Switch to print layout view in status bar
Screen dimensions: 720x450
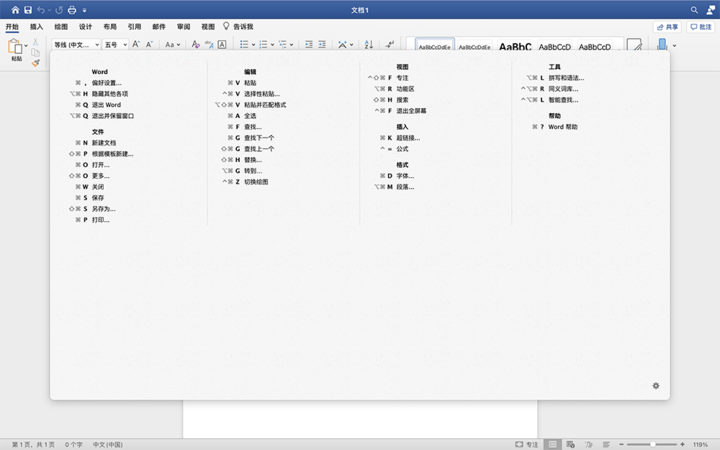551,444
